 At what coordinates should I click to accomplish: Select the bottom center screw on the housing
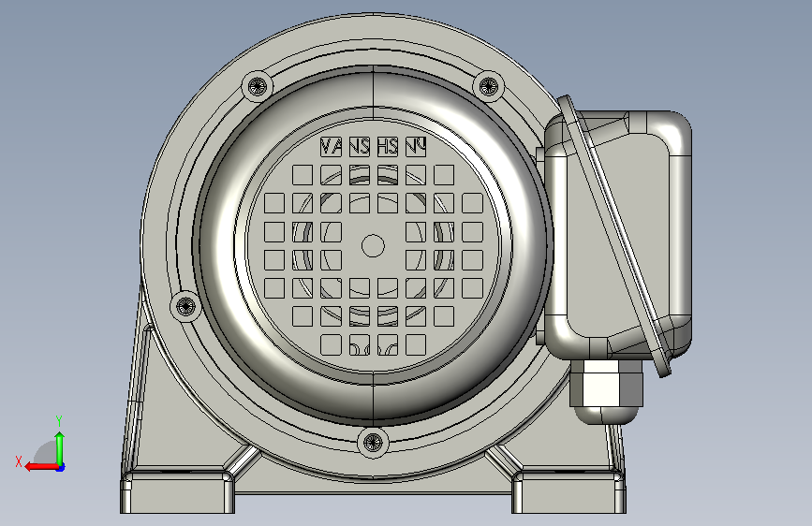[x=373, y=443]
